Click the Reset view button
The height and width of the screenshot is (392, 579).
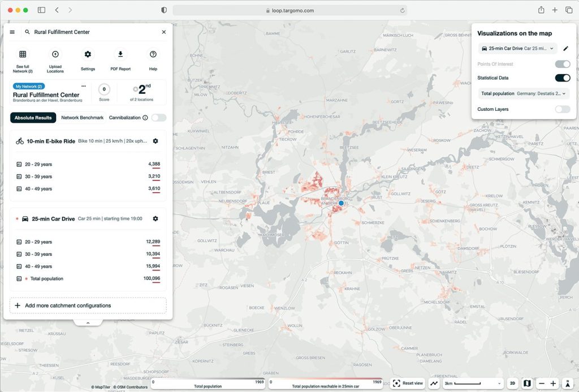(408, 384)
